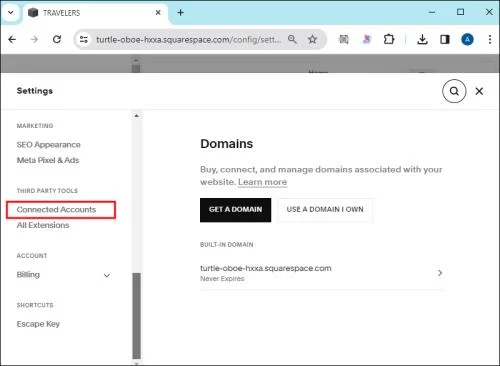Reload the current page
This screenshot has height=366, width=500.
point(57,39)
